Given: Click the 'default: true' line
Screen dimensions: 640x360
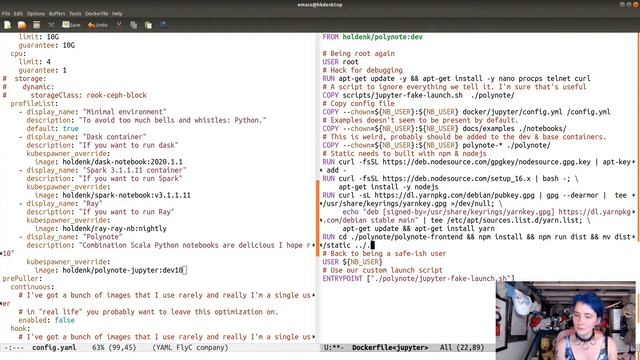Looking at the screenshot, I should pos(53,129).
